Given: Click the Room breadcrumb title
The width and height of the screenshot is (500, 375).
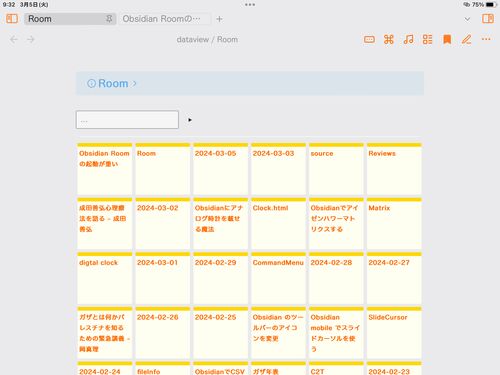Looking at the screenshot, I should [228, 39].
